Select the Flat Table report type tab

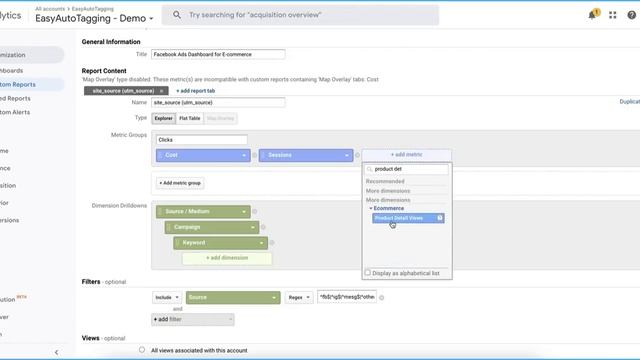click(x=190, y=118)
